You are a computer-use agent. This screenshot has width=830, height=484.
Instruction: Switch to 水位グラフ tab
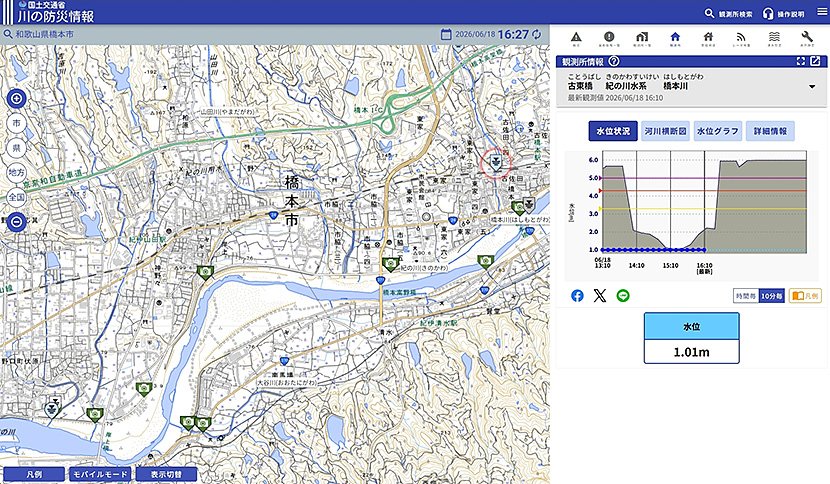coord(717,131)
